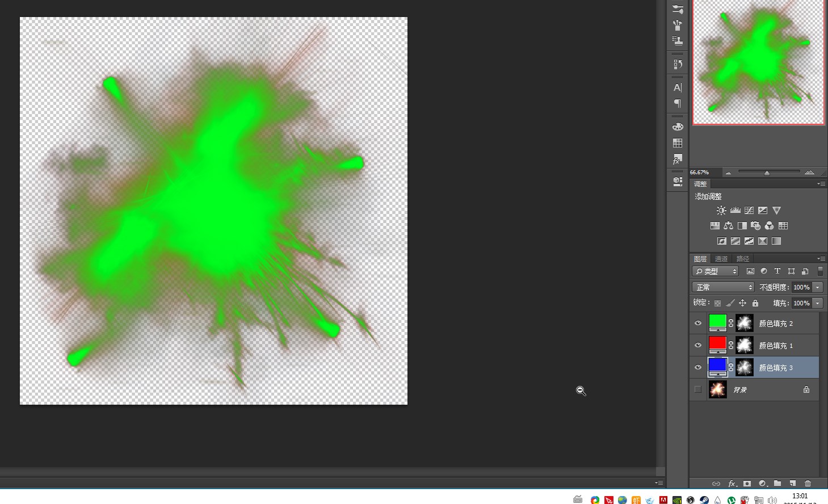
Task: Click the link layers chain icon
Action: click(716, 484)
